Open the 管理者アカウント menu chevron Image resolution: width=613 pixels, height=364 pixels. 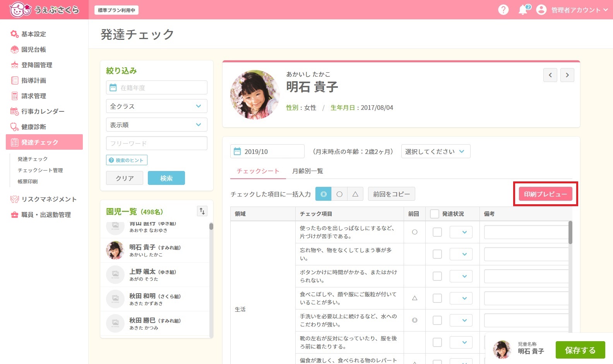point(606,10)
